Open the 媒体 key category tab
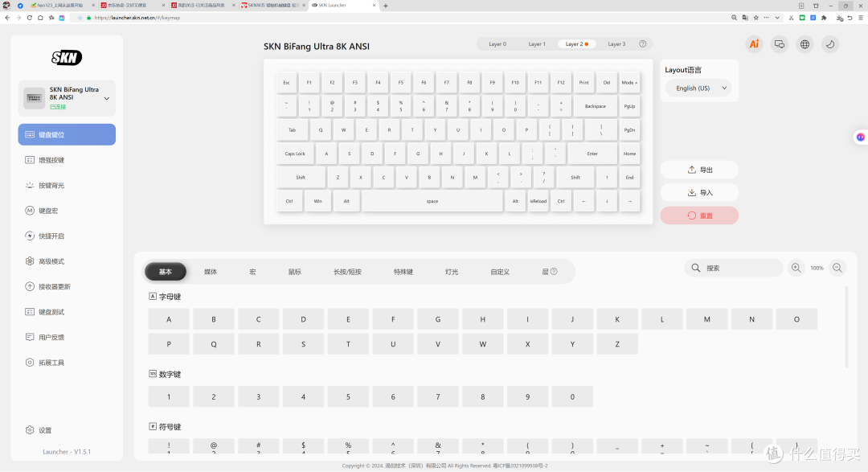This screenshot has width=868, height=472. tap(211, 272)
